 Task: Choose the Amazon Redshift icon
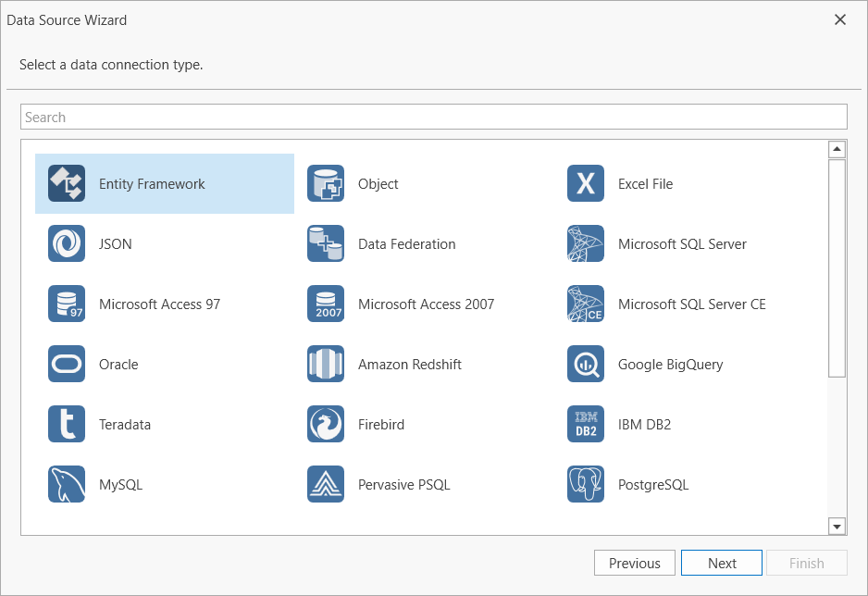tap(326, 364)
